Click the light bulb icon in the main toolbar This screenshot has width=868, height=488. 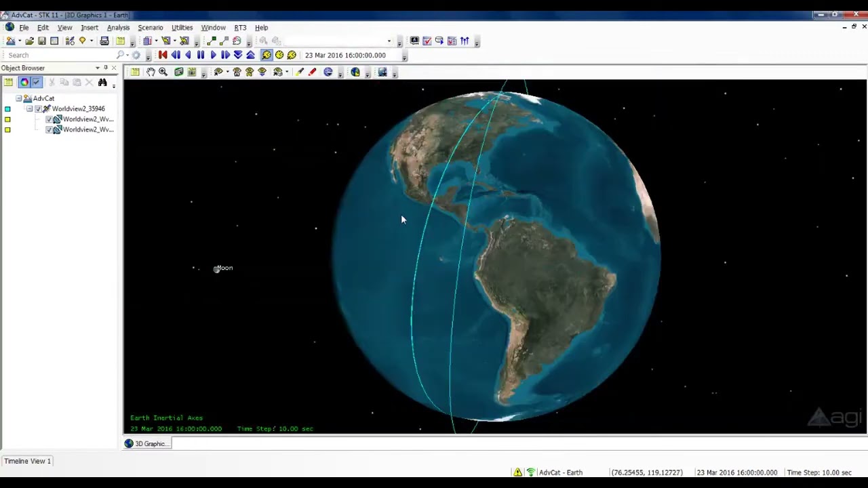pos(82,41)
